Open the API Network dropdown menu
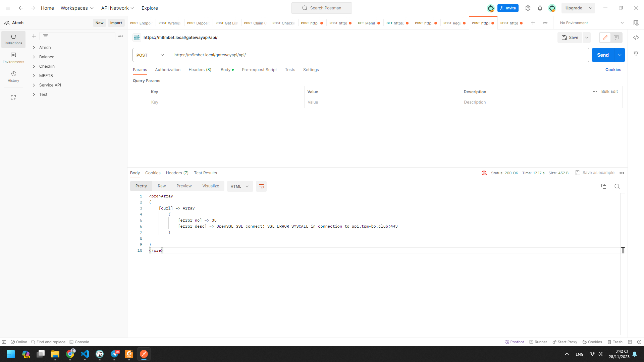The height and width of the screenshot is (362, 644). click(118, 8)
